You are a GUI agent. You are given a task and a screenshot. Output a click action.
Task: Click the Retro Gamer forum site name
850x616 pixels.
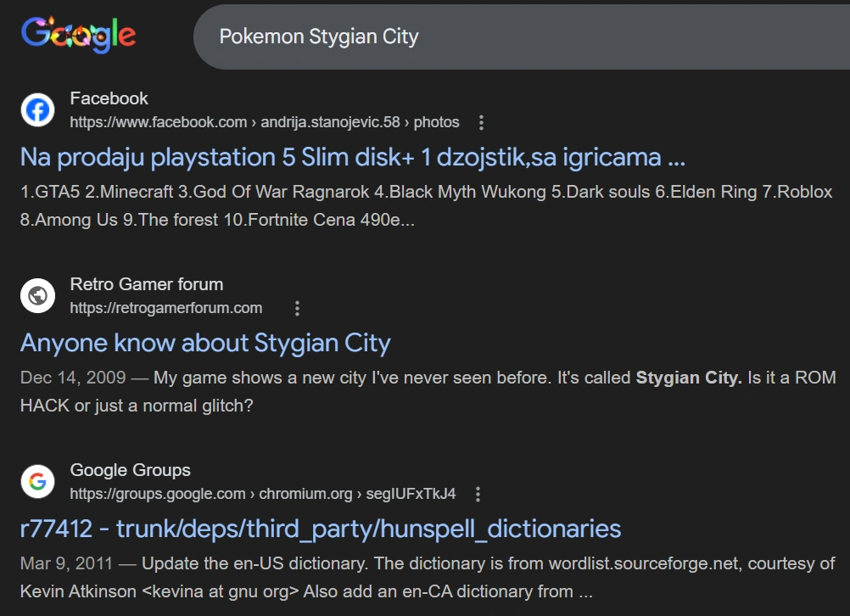[147, 284]
